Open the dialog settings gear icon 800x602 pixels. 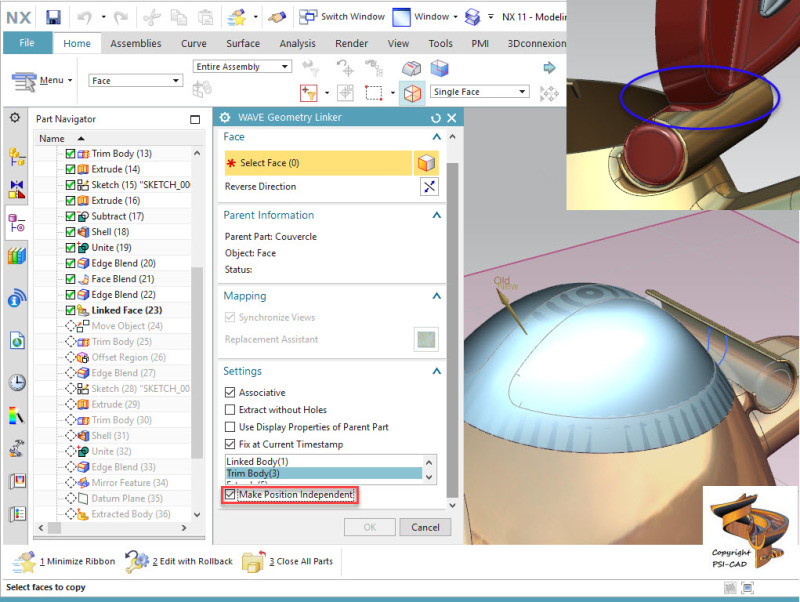(225, 117)
